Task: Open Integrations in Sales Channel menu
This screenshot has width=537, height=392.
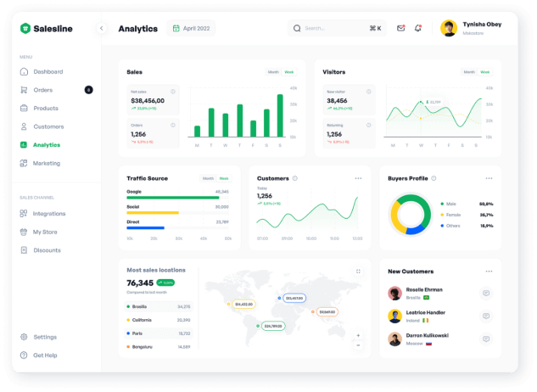Action: click(48, 214)
